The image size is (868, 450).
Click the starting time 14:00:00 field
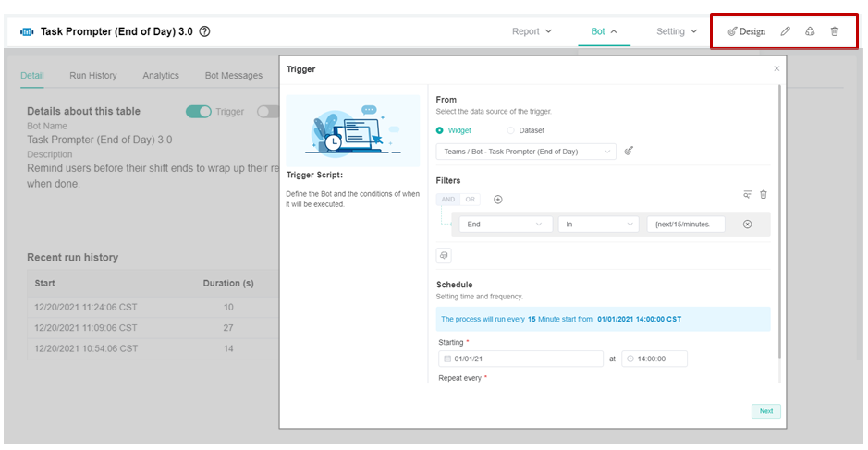pyautogui.click(x=654, y=359)
